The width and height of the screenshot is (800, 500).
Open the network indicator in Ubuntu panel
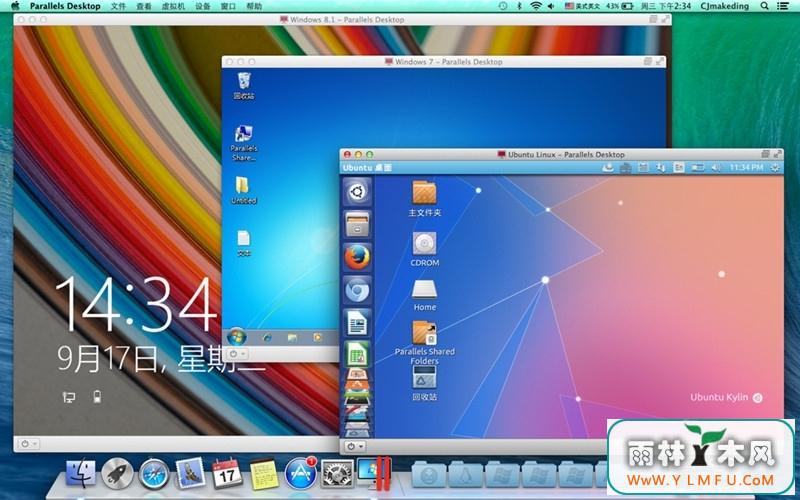661,167
